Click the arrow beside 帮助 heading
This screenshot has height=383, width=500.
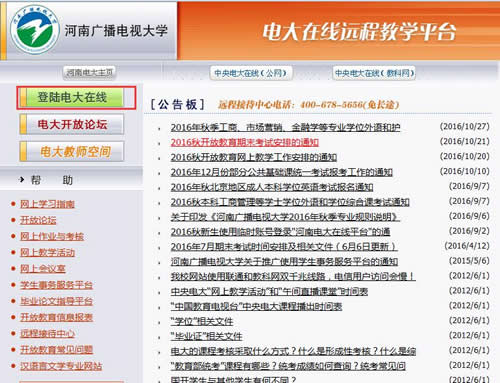(22, 180)
